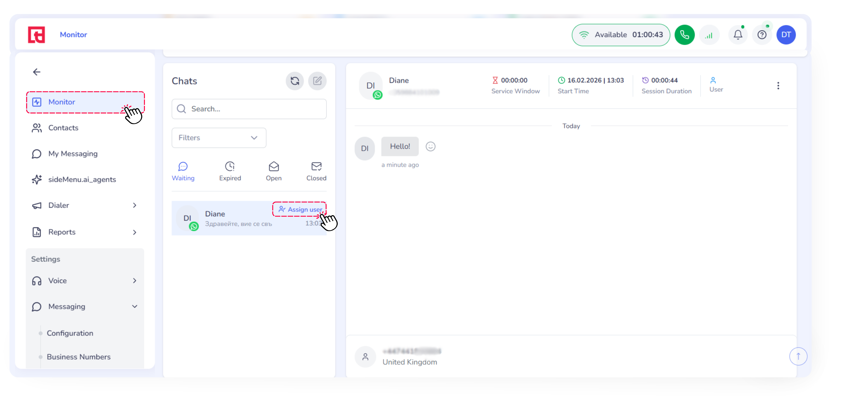Viewport: 868px width, 413px height.
Task: Refresh the Chats list
Action: point(295,81)
